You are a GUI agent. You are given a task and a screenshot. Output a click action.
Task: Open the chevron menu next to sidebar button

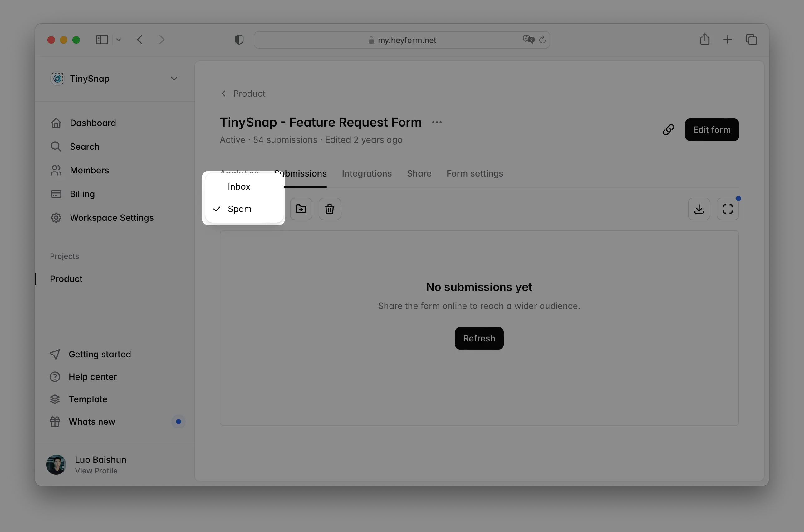tap(119, 40)
